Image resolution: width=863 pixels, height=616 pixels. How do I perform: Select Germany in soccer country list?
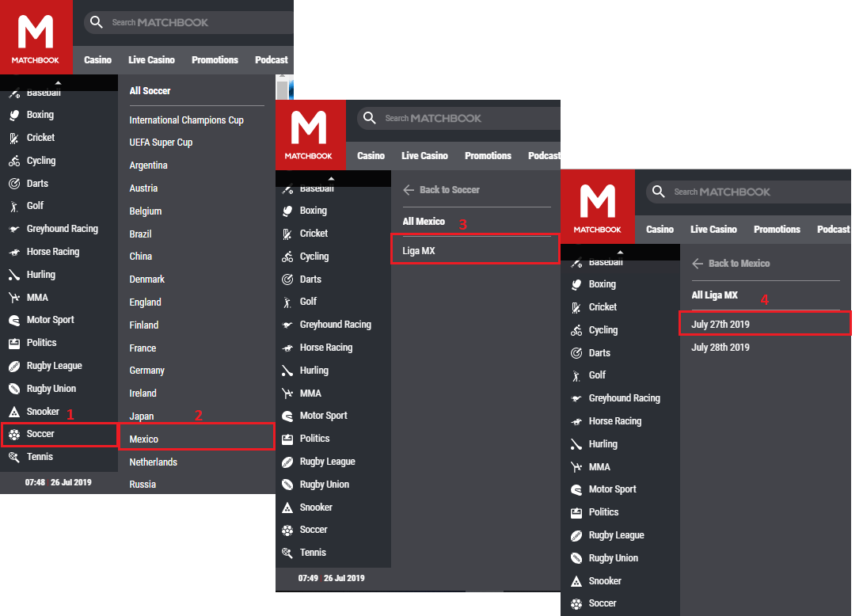point(147,371)
